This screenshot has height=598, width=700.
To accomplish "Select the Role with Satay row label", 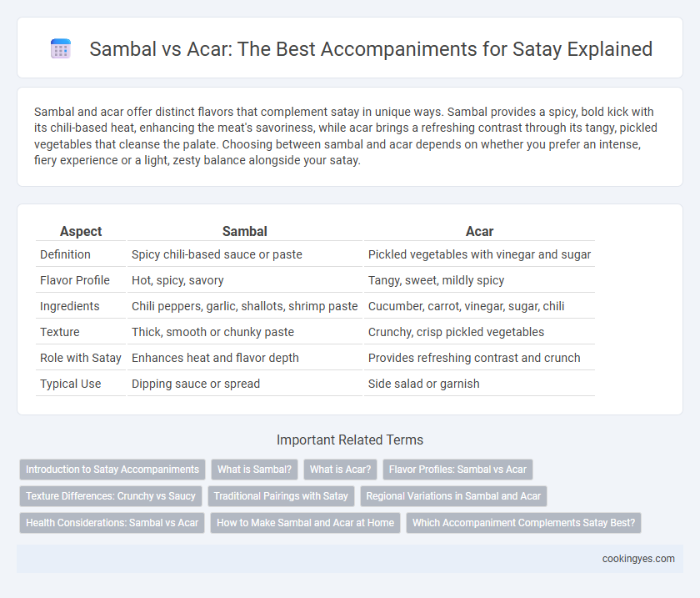I will tap(81, 358).
